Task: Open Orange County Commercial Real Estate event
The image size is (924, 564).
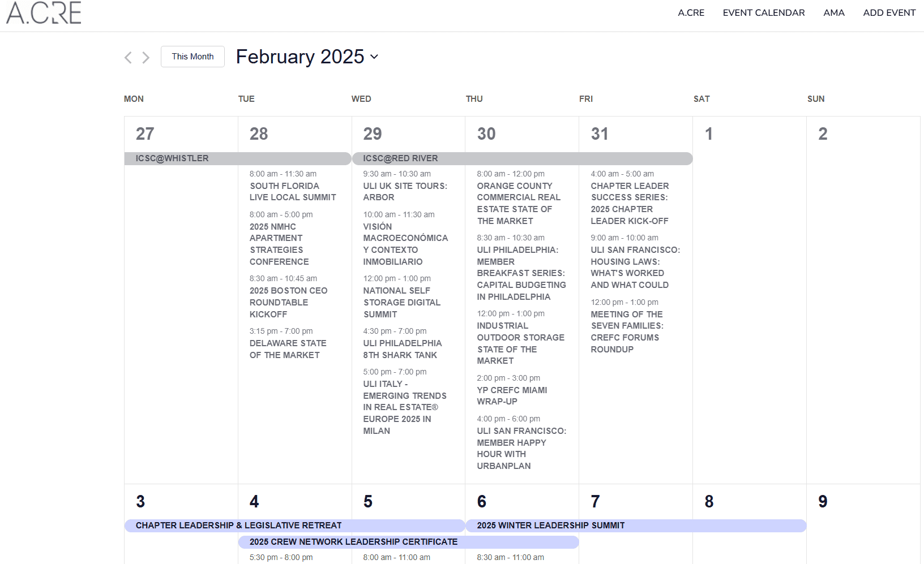Action: coord(519,203)
